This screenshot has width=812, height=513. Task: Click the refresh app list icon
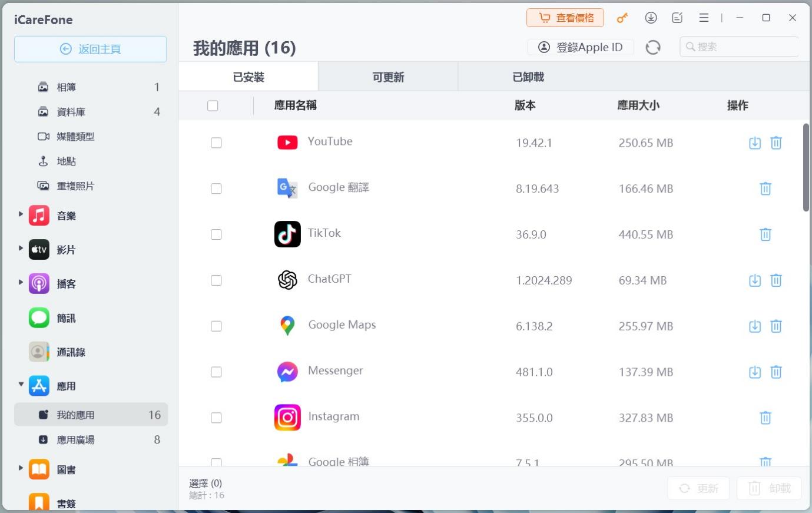coord(653,47)
